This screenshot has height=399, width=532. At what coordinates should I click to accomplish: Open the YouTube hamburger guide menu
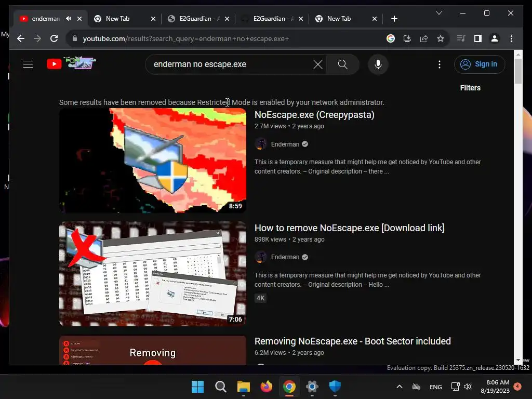[28, 64]
